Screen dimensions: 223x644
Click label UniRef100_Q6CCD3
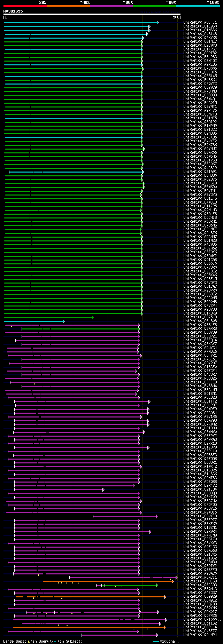(200, 585)
